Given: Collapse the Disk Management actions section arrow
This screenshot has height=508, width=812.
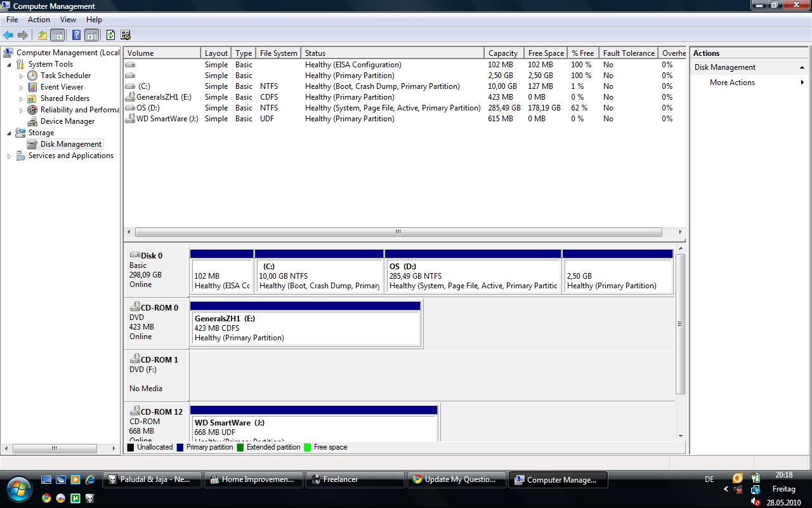Looking at the screenshot, I should pyautogui.click(x=802, y=67).
